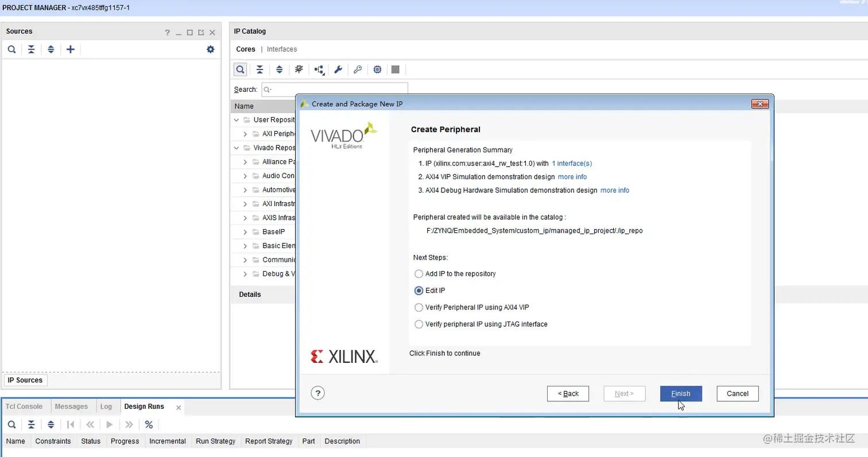Screen dimensions: 868x457
Task: Collapse all in Design Runs toolbar
Action: click(31, 425)
